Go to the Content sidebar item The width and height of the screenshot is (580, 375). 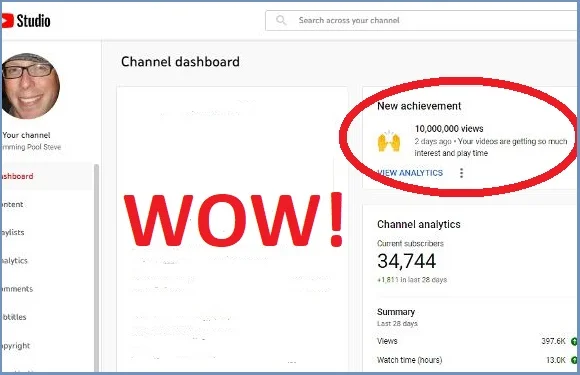tap(13, 205)
